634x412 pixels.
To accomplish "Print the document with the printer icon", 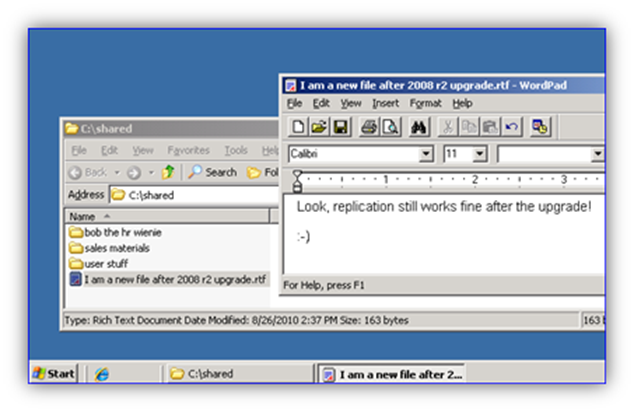I will point(369,127).
